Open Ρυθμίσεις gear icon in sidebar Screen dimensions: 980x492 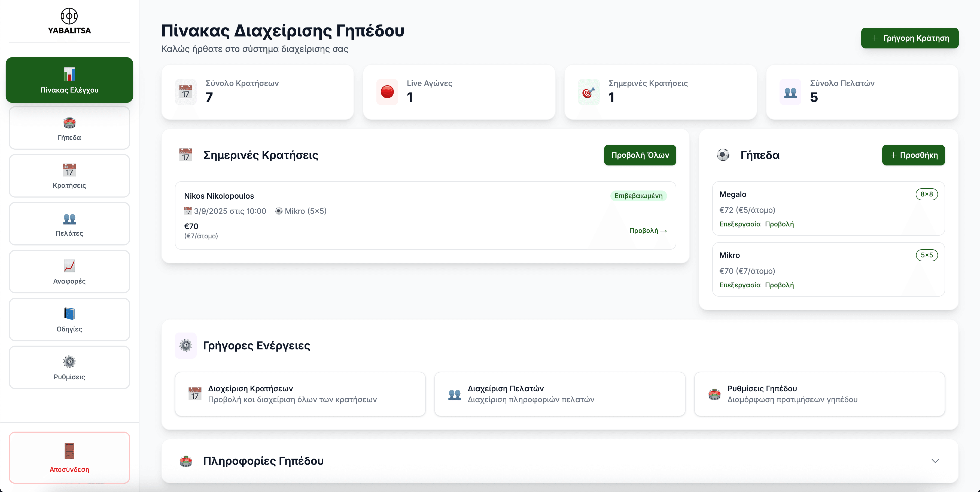point(69,362)
